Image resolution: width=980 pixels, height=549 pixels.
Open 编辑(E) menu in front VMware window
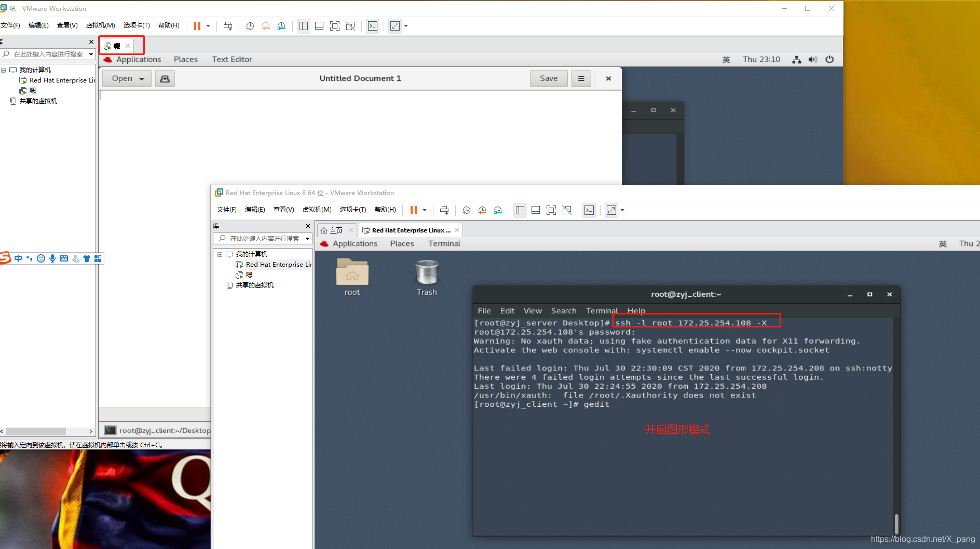(255, 210)
